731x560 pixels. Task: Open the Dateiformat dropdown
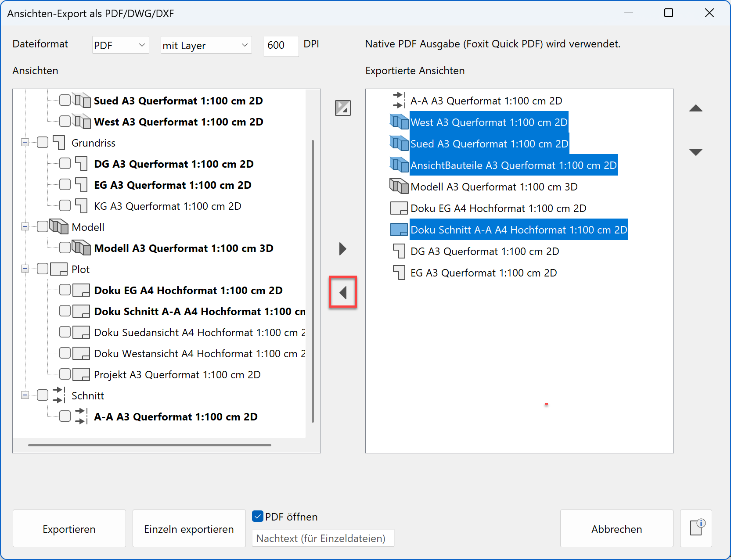tap(120, 44)
